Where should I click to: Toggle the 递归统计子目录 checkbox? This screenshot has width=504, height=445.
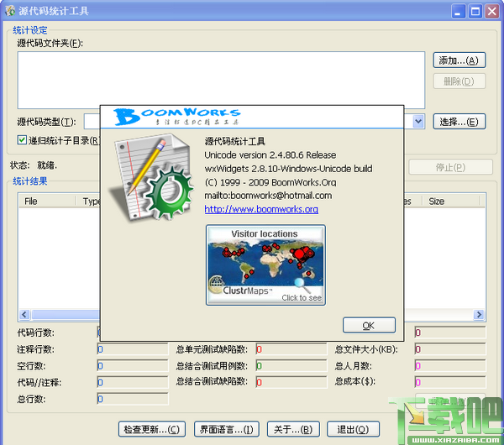click(22, 140)
